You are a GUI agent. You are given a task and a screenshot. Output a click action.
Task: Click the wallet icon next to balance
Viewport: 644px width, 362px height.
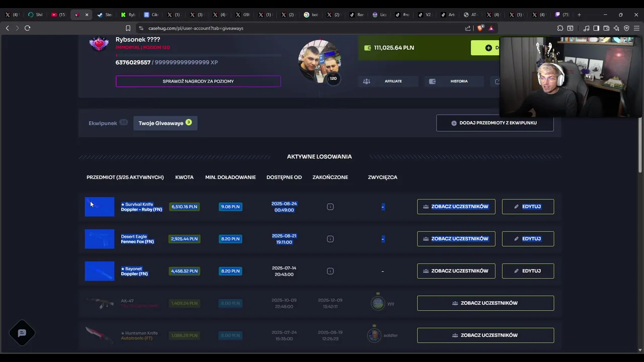[367, 48]
